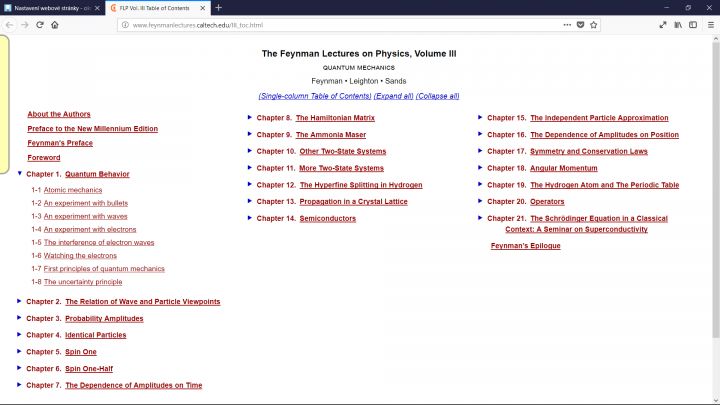Open The Hydrogen Atom and The Periodic Table

[x=605, y=185]
